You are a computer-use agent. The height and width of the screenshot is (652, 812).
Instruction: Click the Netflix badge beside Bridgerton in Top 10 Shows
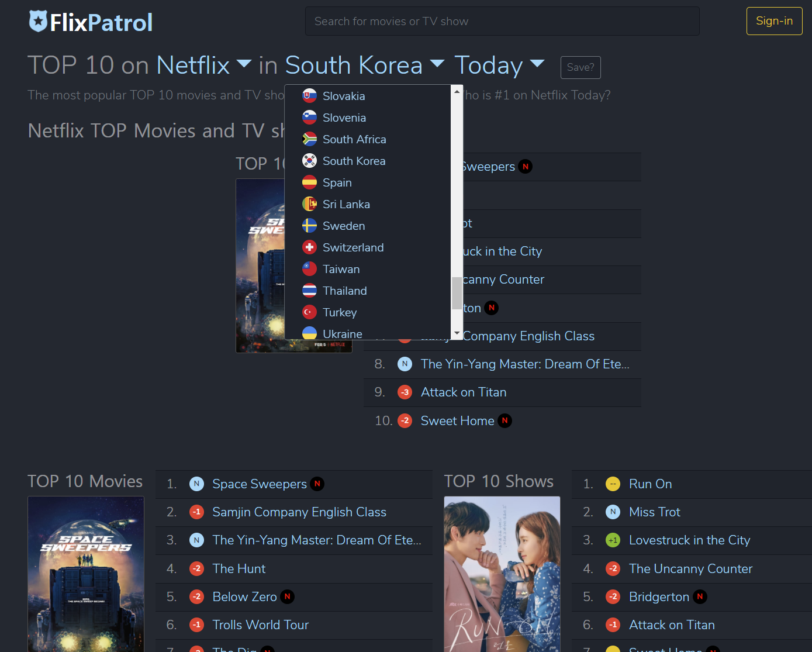click(700, 596)
